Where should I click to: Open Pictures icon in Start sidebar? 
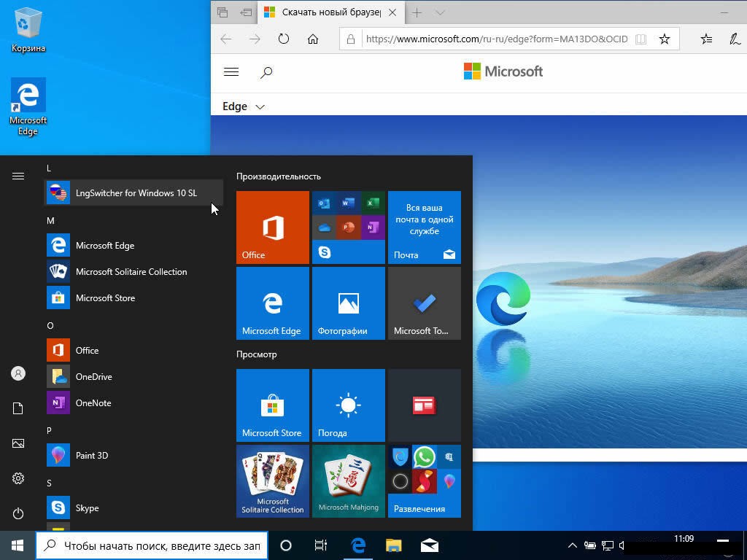click(18, 443)
